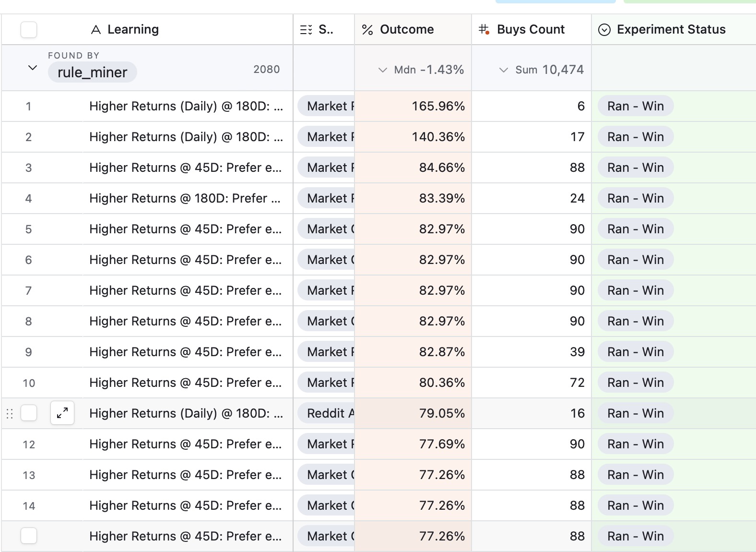Click the Ran - Win status in row 1

point(635,106)
